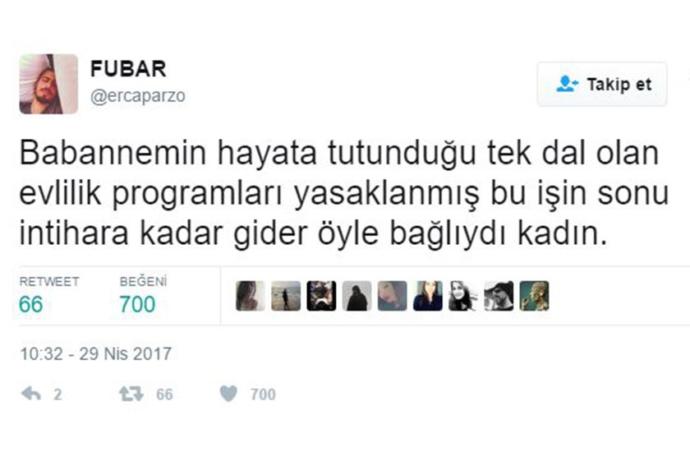Open FUBAR's profile picture
This screenshot has height=466, width=690.
tap(48, 84)
